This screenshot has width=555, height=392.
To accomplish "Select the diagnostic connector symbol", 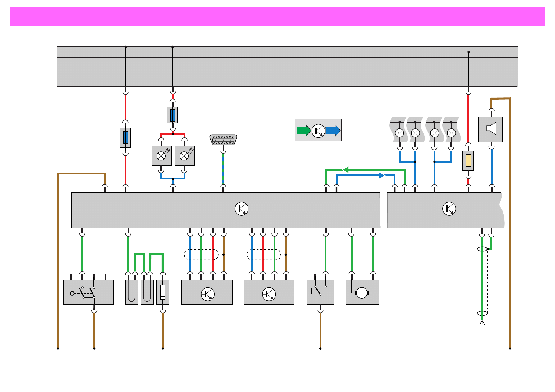I will pyautogui.click(x=223, y=140).
